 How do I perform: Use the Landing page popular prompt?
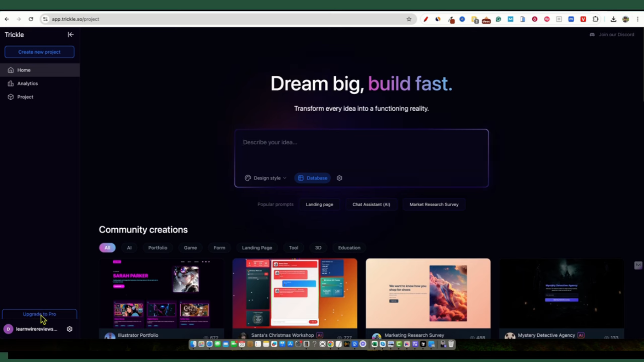pyautogui.click(x=319, y=204)
